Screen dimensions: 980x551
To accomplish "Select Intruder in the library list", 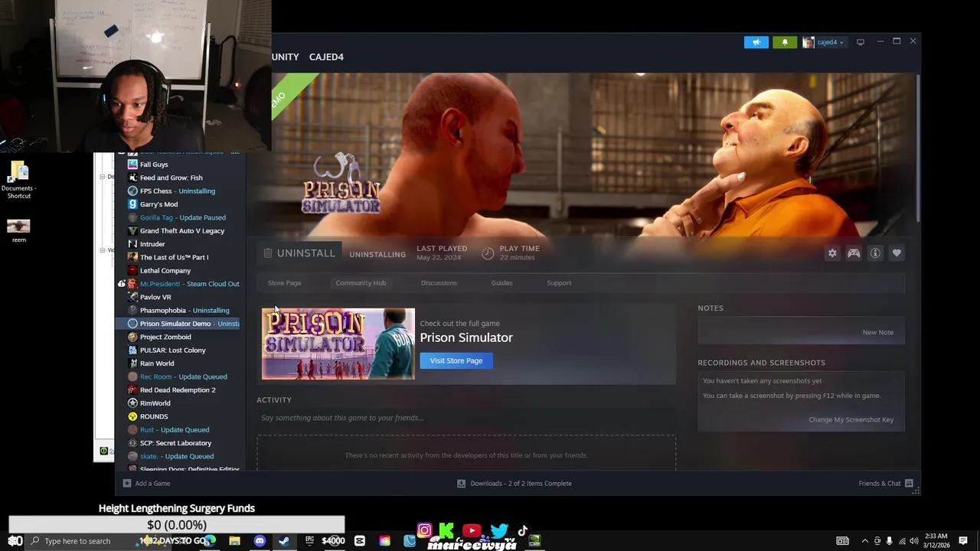I will point(152,244).
